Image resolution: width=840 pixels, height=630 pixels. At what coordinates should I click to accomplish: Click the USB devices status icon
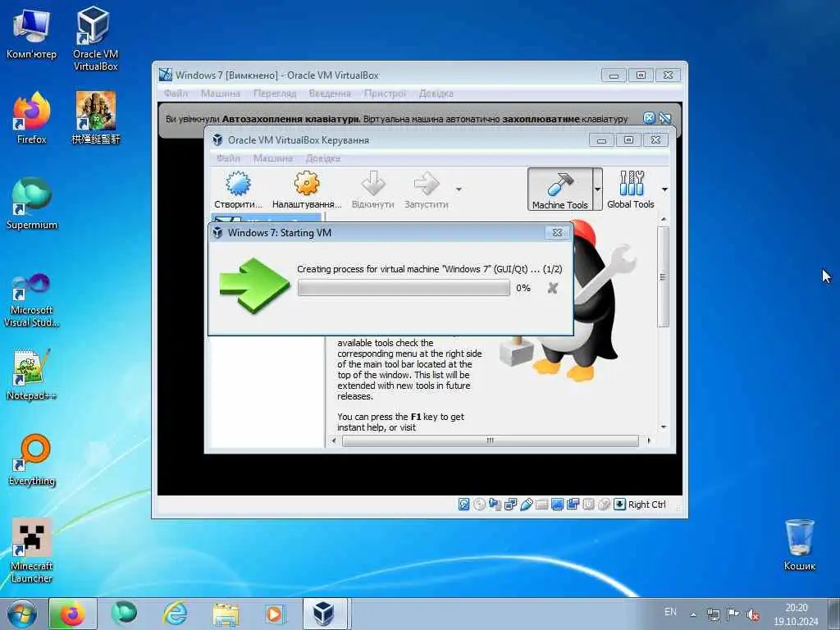[x=526, y=504]
